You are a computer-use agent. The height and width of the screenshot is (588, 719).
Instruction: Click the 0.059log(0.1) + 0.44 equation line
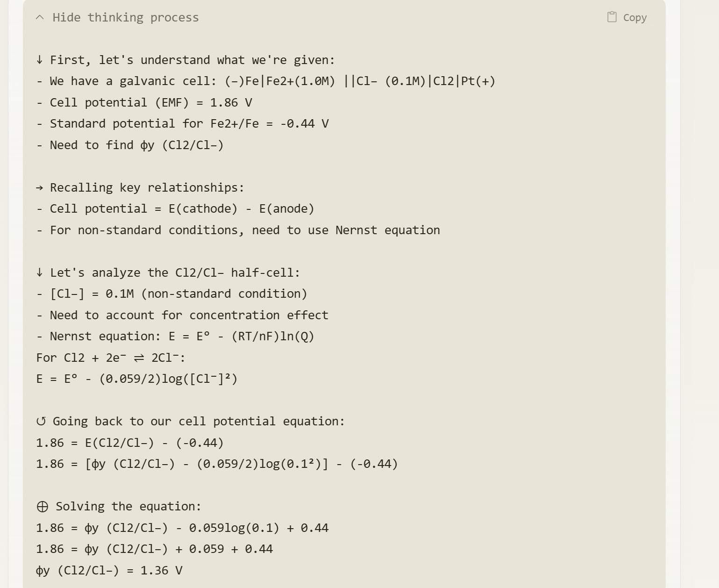[183, 528]
